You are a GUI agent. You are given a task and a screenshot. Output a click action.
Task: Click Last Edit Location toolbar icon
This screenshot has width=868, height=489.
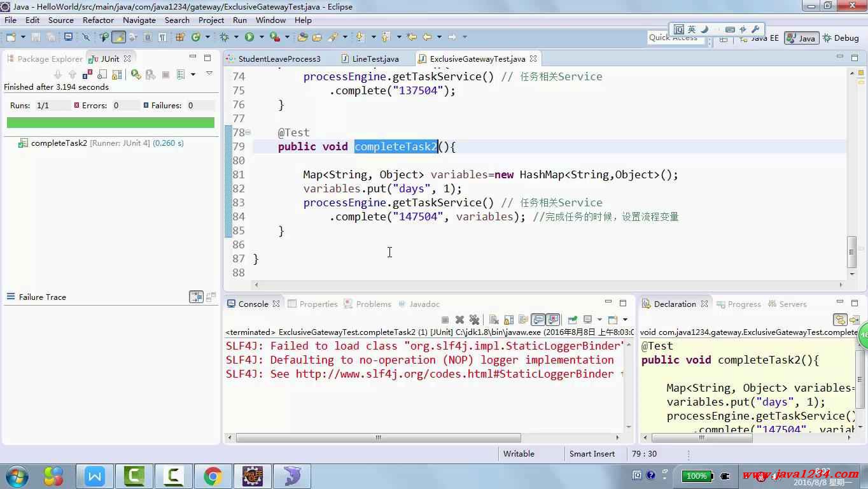pos(411,38)
